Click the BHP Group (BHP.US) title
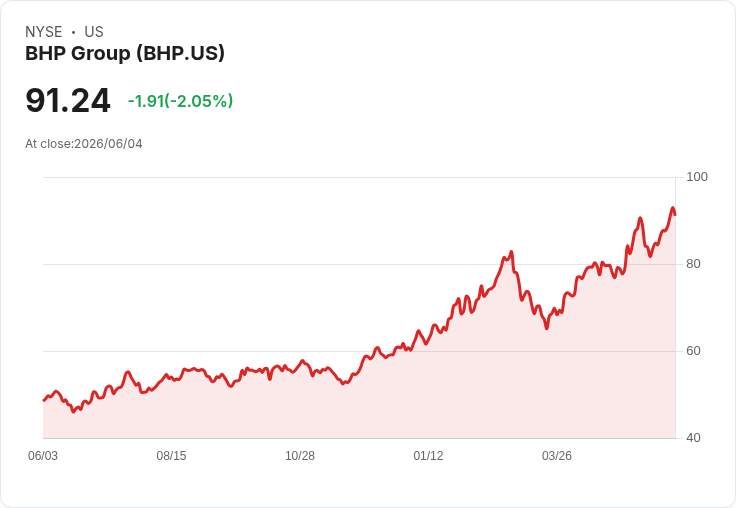 point(125,53)
